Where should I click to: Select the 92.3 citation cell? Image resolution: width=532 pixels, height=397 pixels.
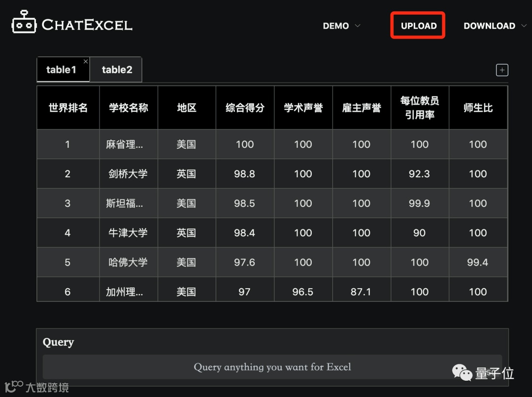[x=420, y=174]
